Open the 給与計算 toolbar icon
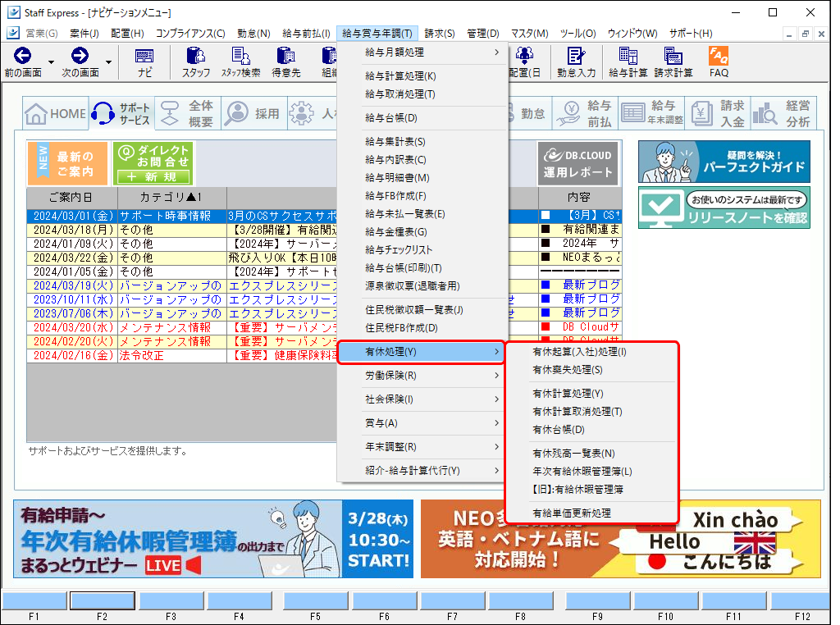 pyautogui.click(x=628, y=62)
